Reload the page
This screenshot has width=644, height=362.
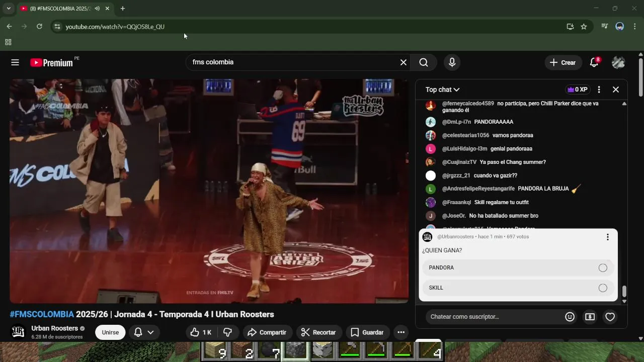[x=39, y=27]
